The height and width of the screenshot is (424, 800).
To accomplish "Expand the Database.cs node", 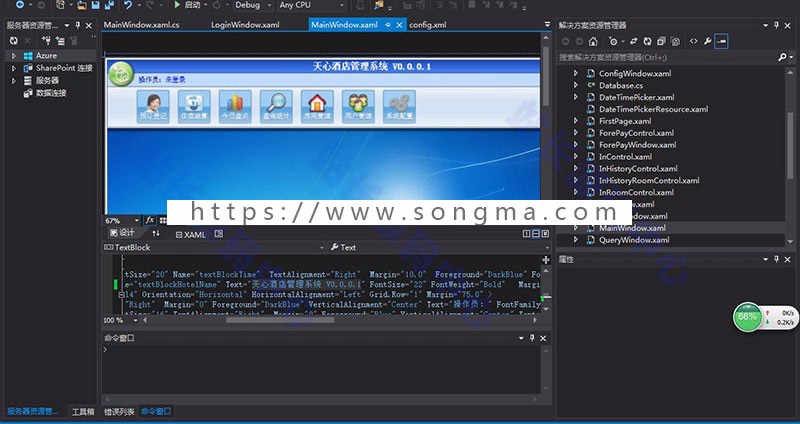I will (576, 85).
